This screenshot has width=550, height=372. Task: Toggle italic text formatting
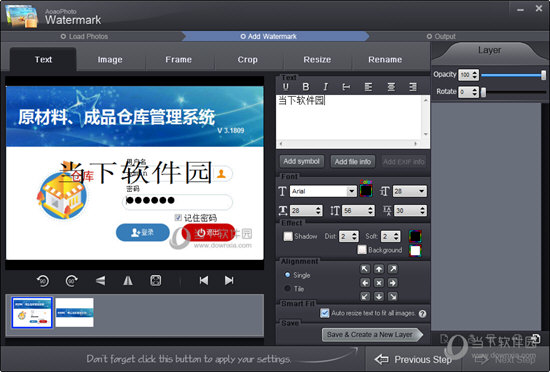(x=326, y=87)
